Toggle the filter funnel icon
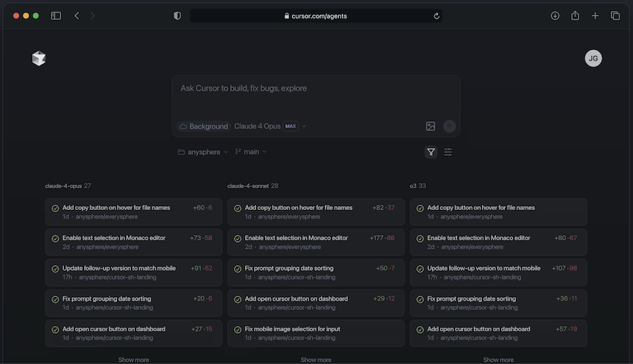Viewport: 633px width, 364px height. [x=431, y=152]
